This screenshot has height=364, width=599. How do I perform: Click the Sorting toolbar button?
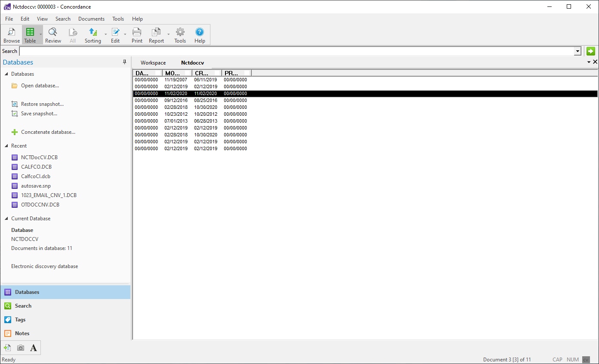93,35
